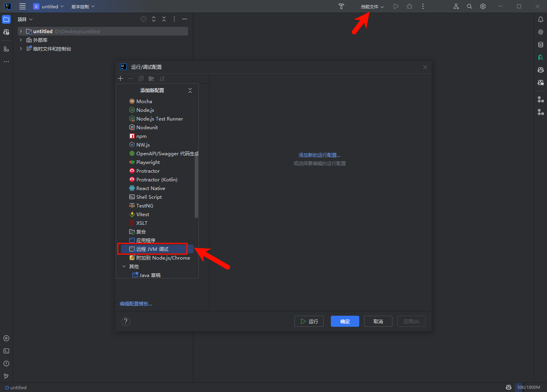This screenshot has width=547, height=392.
Task: Debug the current file with bug icon
Action: coord(409,6)
